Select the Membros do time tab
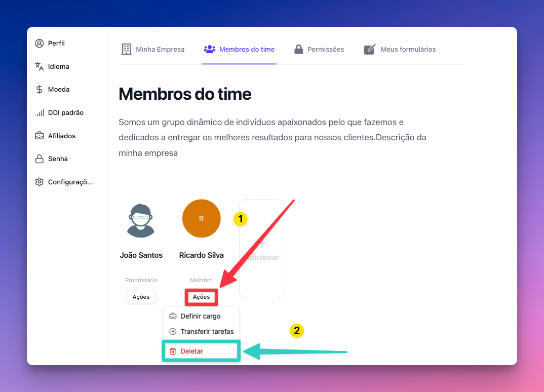This screenshot has height=392, width=544. pyautogui.click(x=240, y=49)
